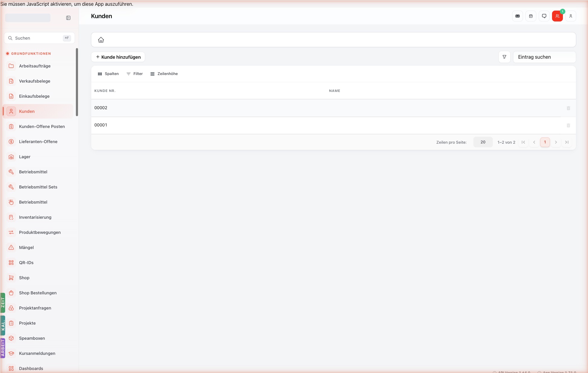The width and height of the screenshot is (588, 373).
Task: Go to the last page of results
Action: click(x=567, y=142)
